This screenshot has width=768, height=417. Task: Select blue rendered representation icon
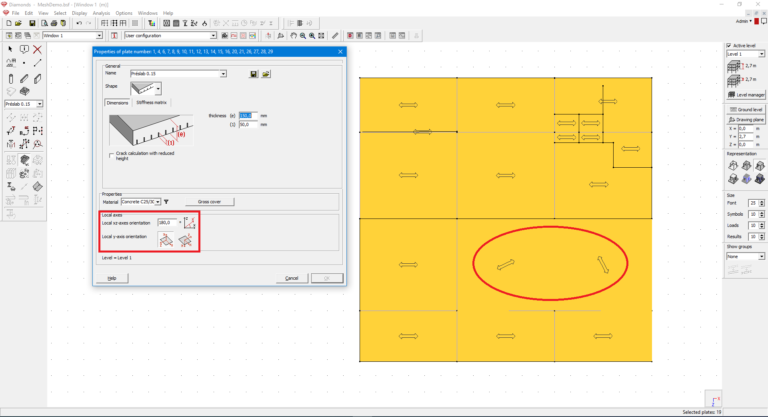[746, 179]
